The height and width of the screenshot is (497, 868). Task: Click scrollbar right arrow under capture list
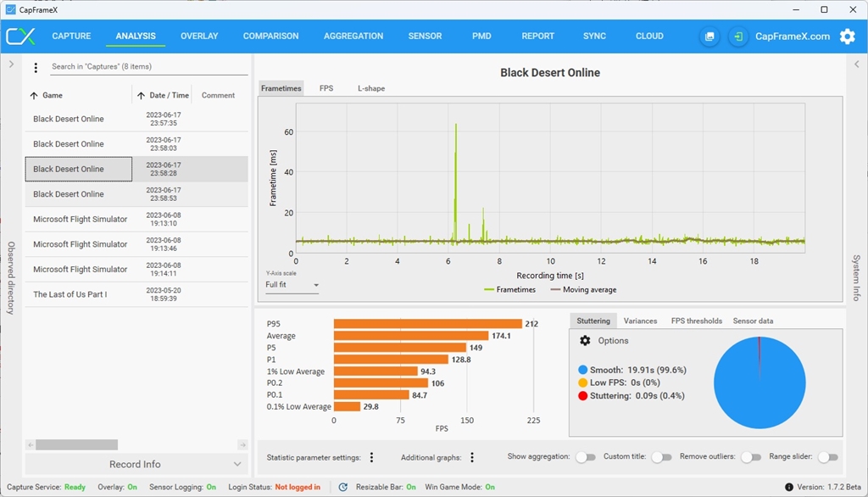(242, 445)
